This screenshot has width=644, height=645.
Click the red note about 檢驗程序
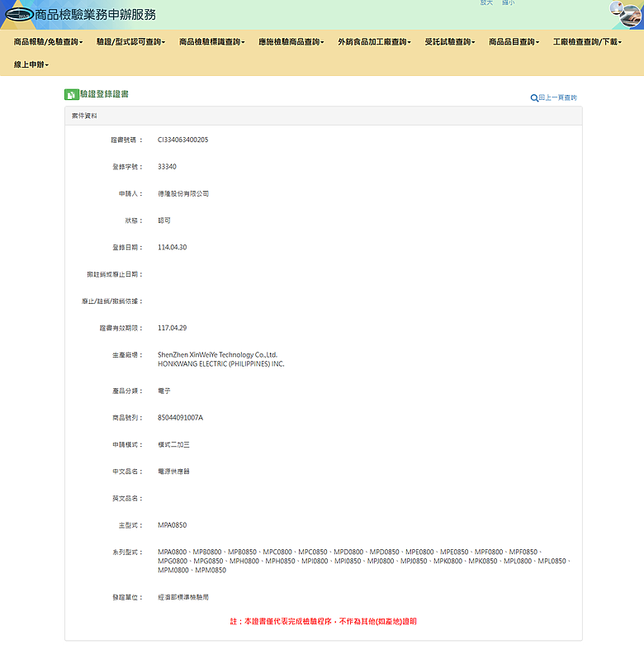tap(323, 622)
